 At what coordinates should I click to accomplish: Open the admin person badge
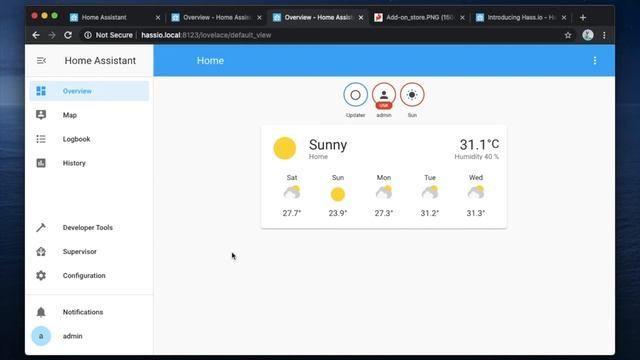[384, 95]
